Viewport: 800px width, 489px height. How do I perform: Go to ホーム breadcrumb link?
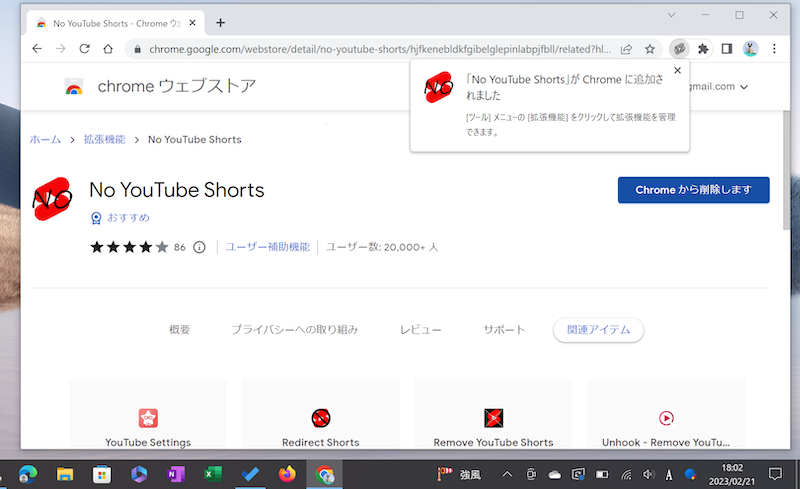45,139
